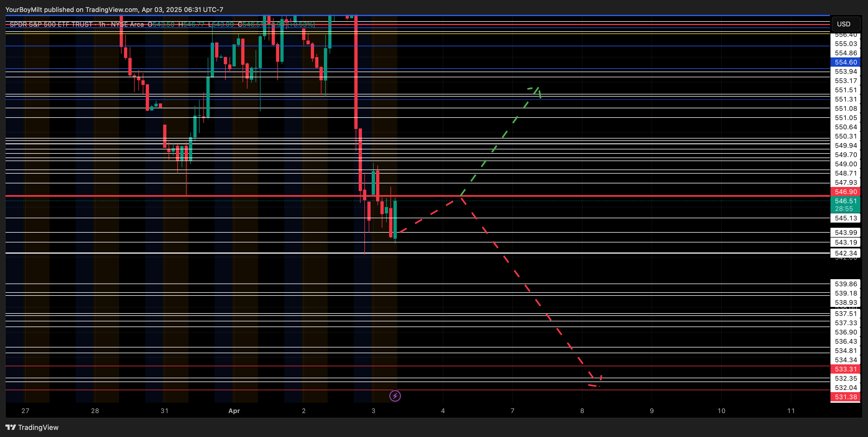The height and width of the screenshot is (437, 868).
Task: Click the SPDR S&P 500 ETF TRUST symbol title
Action: (51, 24)
